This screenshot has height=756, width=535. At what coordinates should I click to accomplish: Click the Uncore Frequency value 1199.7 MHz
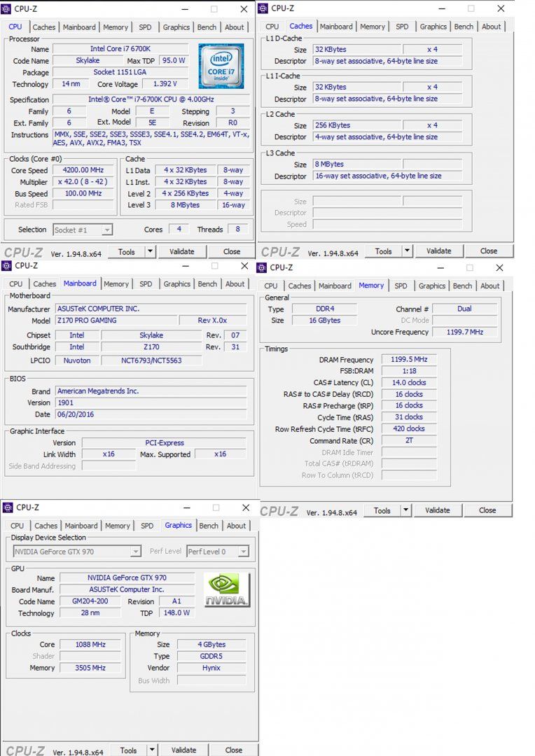point(464,332)
